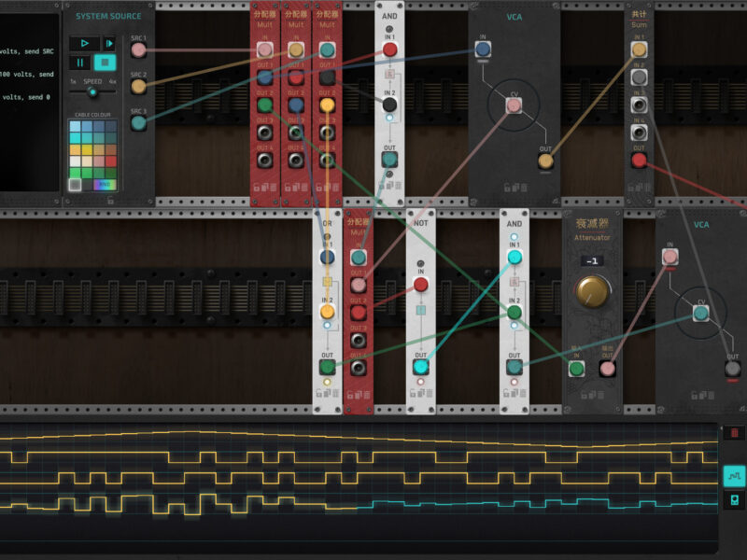The width and height of the screenshot is (747, 560).
Task: Pick the red cable colour swatch
Action: (111, 161)
